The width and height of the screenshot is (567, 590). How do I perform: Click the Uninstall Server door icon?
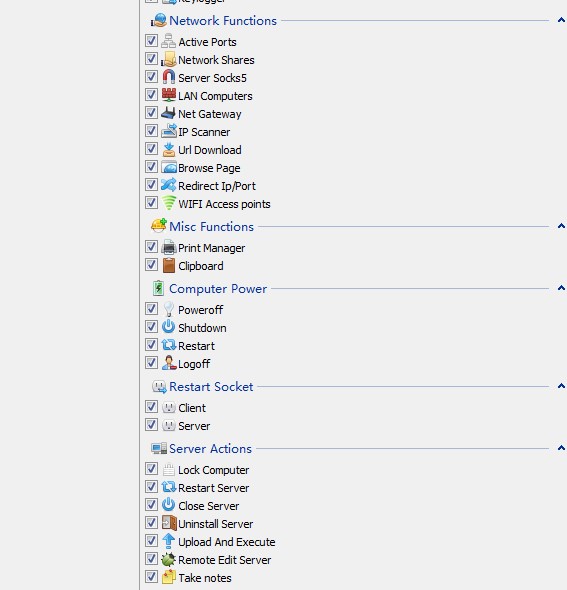(168, 523)
